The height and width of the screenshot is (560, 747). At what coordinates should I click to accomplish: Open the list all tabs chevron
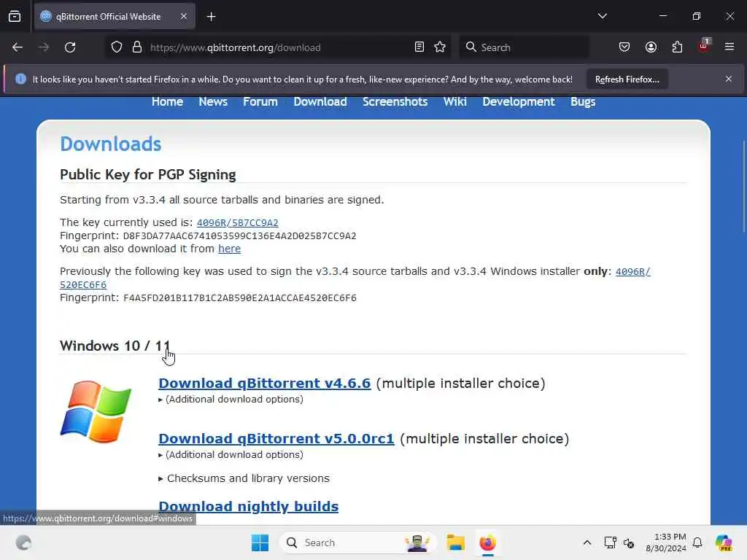602,16
